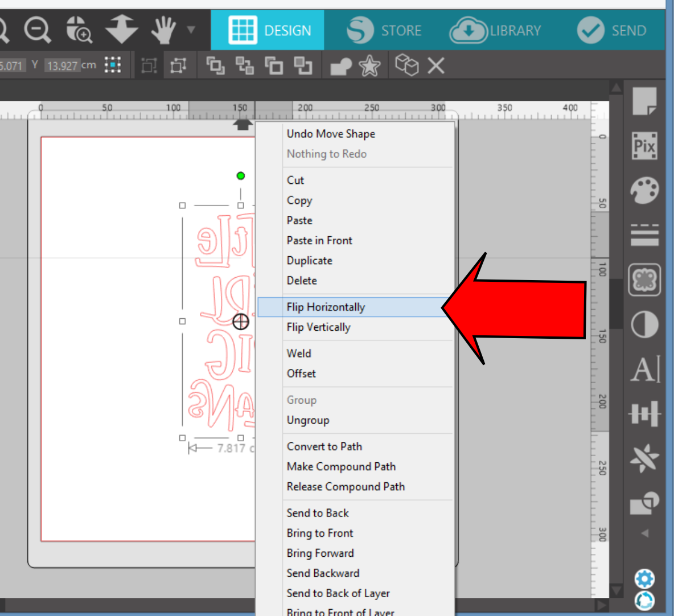Viewport: 674px width, 616px height.
Task: Choose Send to Back
Action: 318,513
